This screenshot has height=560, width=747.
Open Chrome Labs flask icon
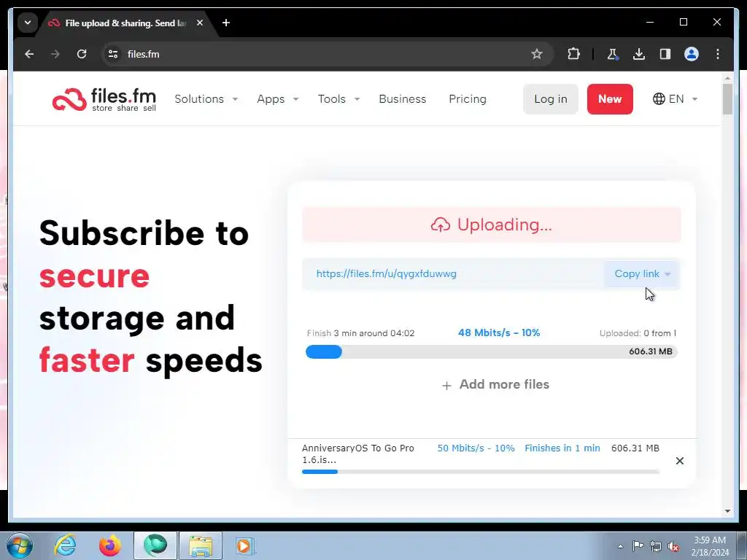(x=612, y=54)
